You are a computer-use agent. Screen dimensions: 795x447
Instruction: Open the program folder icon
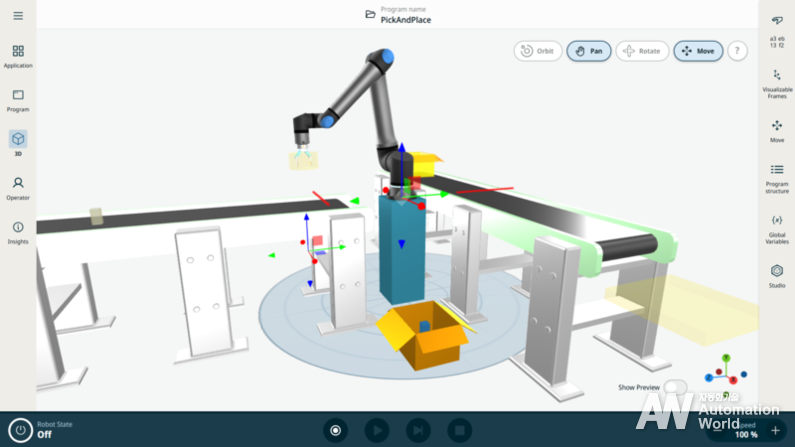point(370,15)
